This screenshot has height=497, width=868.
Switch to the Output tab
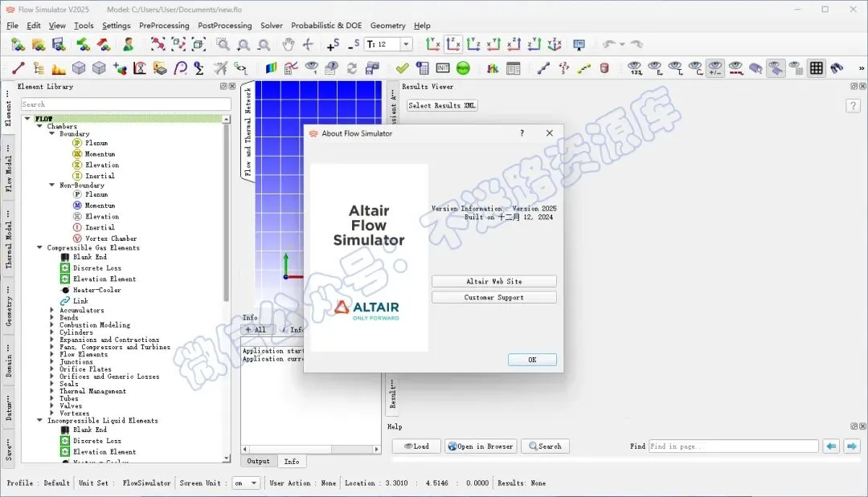coord(259,461)
